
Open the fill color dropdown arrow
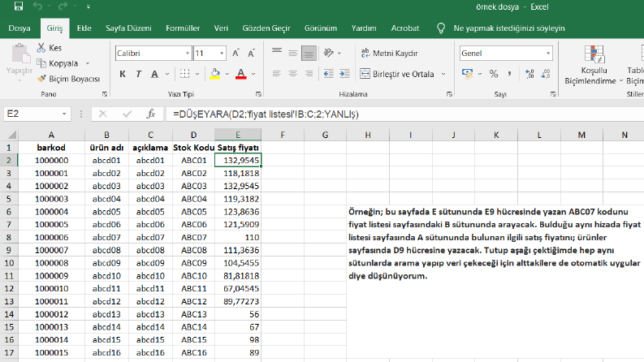pos(227,75)
